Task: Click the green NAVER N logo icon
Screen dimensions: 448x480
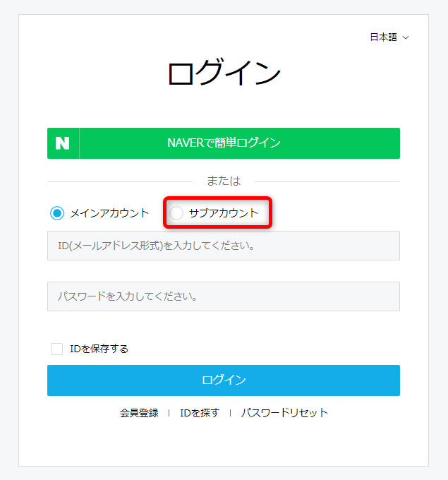Action: [x=63, y=143]
